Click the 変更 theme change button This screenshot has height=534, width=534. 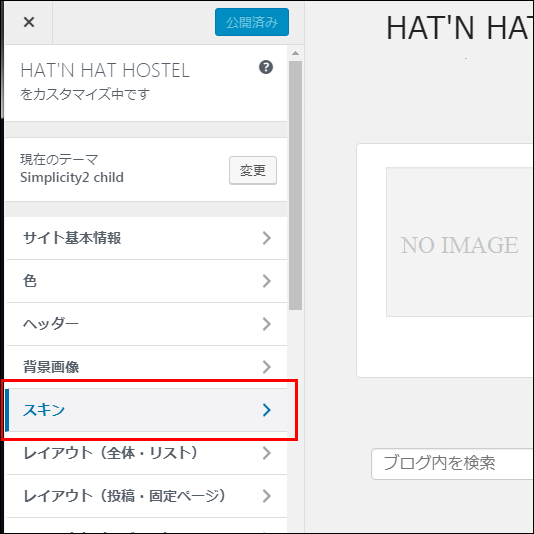(253, 170)
